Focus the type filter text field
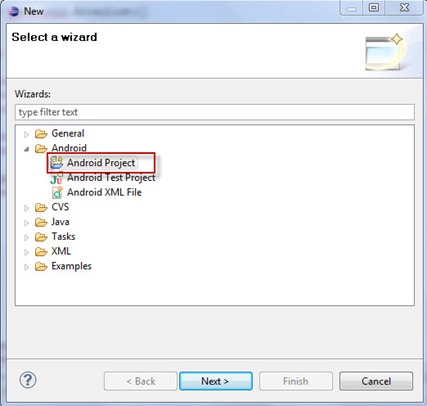The image size is (427, 406). tap(215, 112)
